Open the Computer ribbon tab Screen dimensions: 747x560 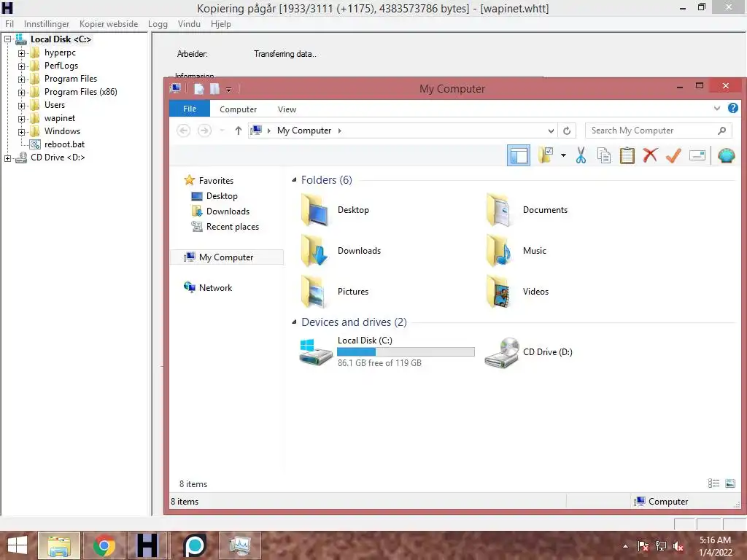click(239, 109)
